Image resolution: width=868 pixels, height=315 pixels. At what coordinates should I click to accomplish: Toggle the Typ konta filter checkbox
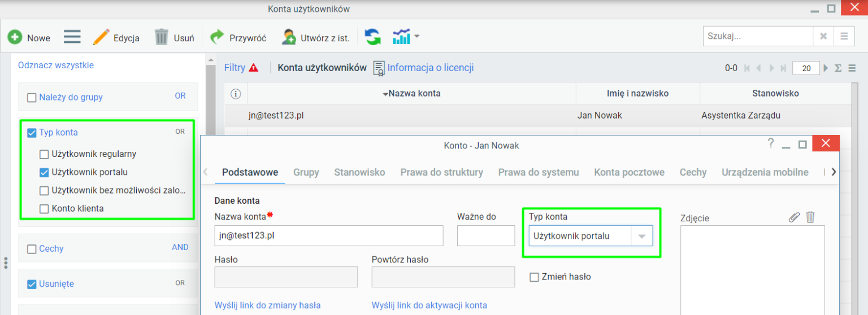point(32,133)
